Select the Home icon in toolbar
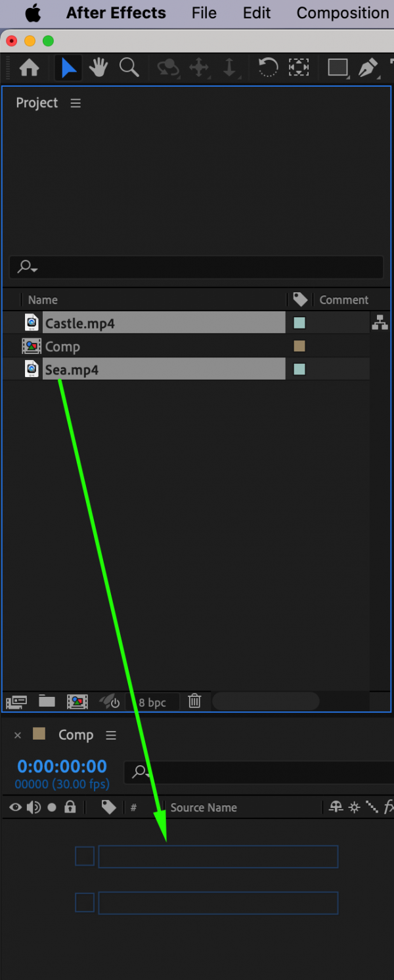394x980 pixels. 30,68
